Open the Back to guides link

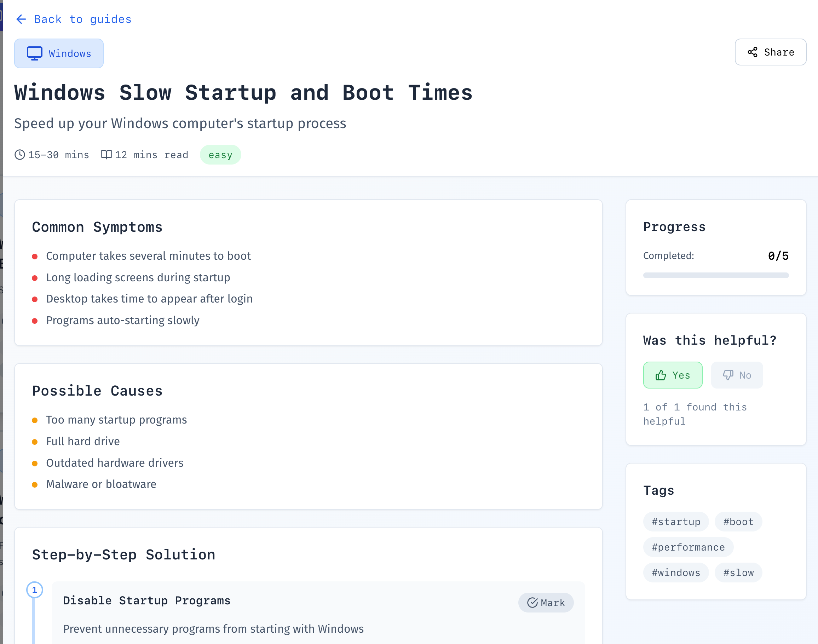coord(74,19)
